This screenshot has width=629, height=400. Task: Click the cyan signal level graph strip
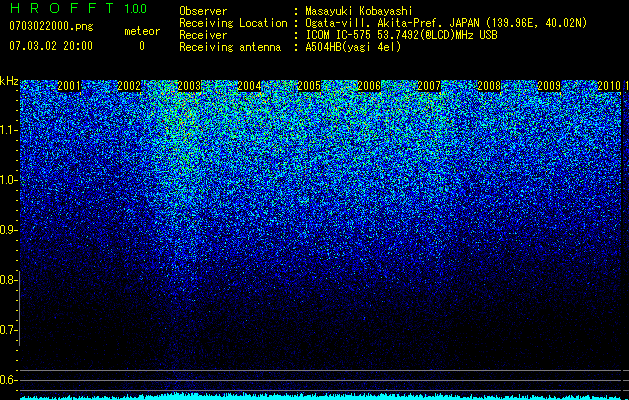point(320,396)
